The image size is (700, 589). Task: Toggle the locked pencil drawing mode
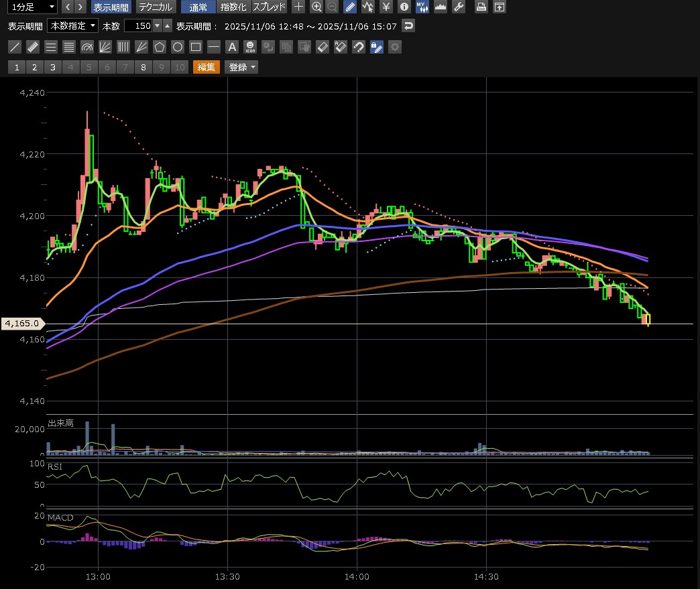click(x=377, y=47)
